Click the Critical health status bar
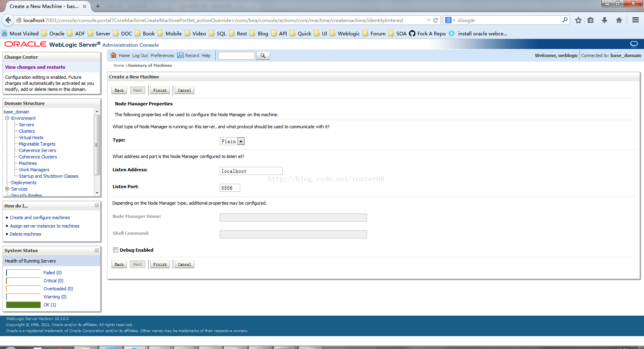The height and width of the screenshot is (349, 644). (x=24, y=281)
